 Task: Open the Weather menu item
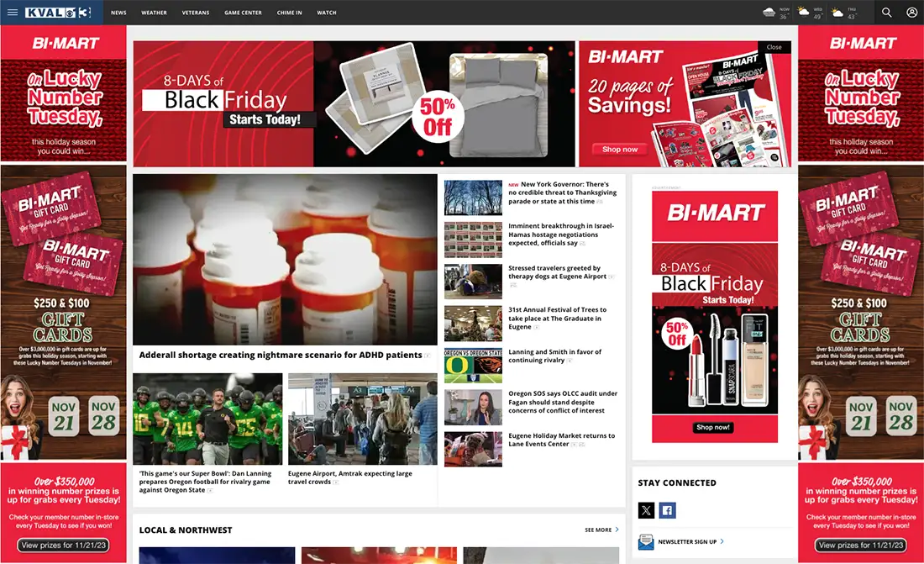(154, 13)
